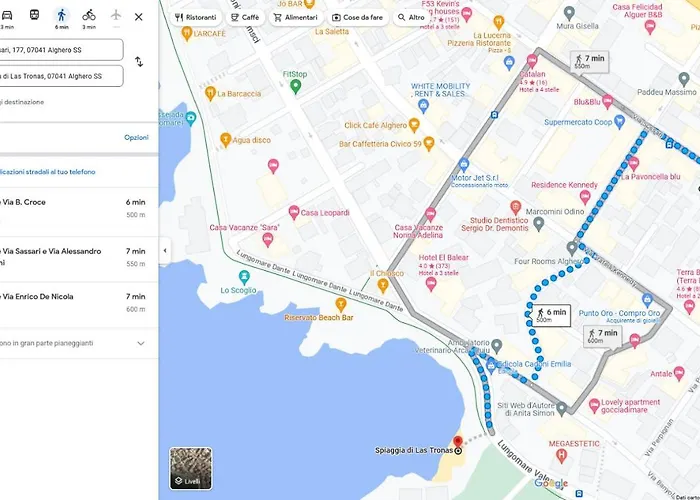Click the Marcomini Odino grey pin

tap(539, 224)
